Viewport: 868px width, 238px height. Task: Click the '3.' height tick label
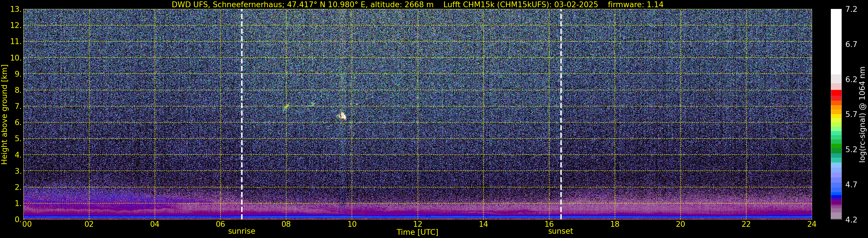click(x=18, y=171)
